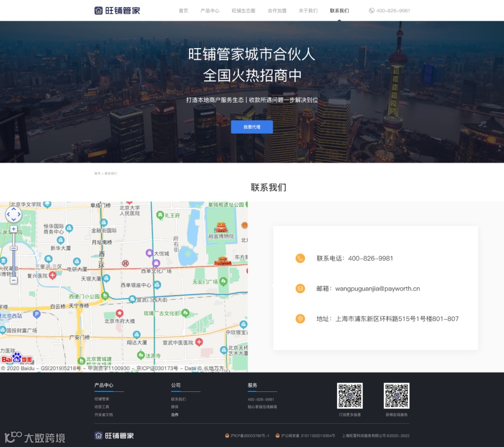Click the Baidu 地图 logo on map
The width and height of the screenshot is (504, 447).
(x=17, y=359)
